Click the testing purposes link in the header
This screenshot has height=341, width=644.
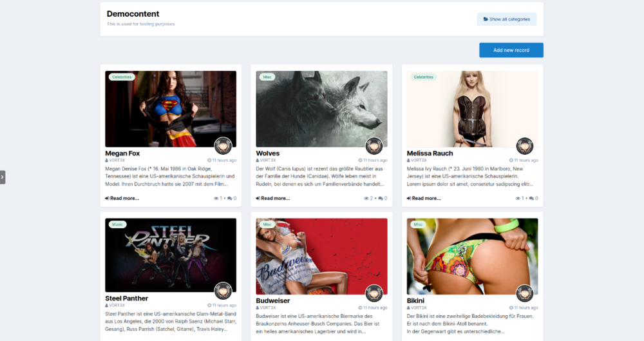tap(157, 24)
